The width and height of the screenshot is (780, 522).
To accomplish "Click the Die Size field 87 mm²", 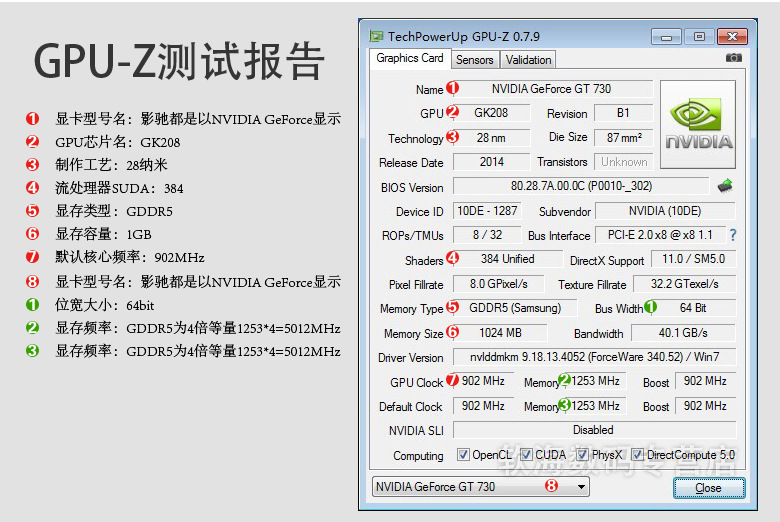I will pyautogui.click(x=623, y=137).
